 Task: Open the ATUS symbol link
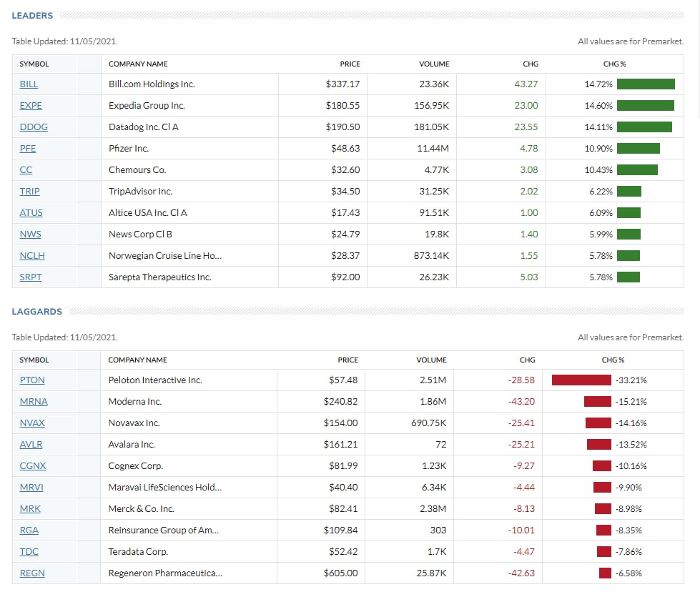pos(31,212)
